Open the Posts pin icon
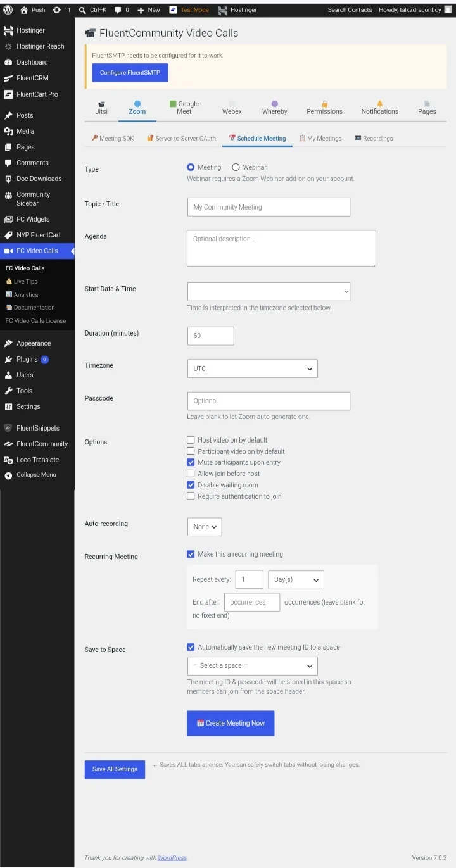 click(8, 115)
